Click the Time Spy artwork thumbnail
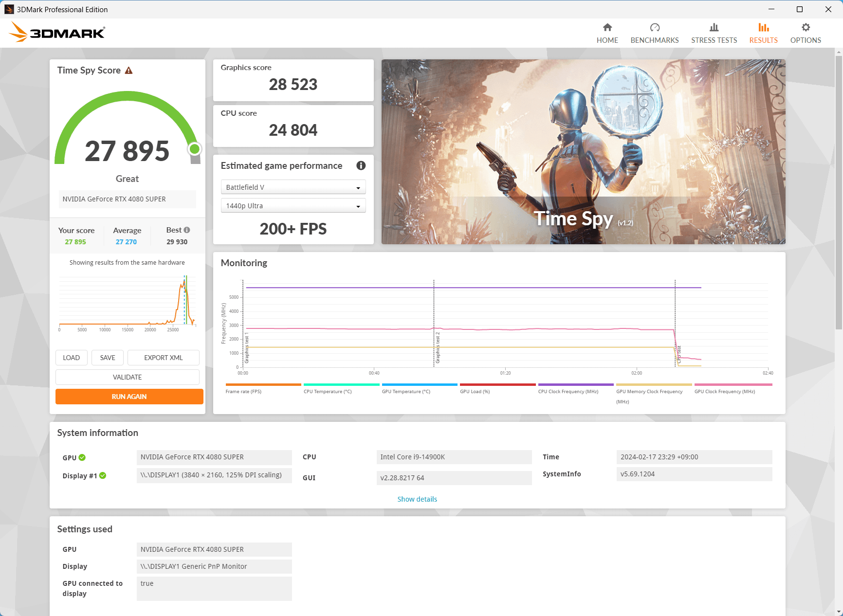 click(x=584, y=152)
